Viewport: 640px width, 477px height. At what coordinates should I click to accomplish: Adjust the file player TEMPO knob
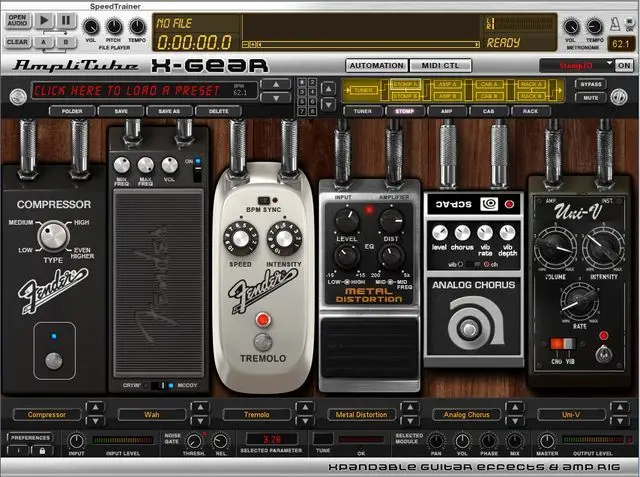pyautogui.click(x=137, y=27)
